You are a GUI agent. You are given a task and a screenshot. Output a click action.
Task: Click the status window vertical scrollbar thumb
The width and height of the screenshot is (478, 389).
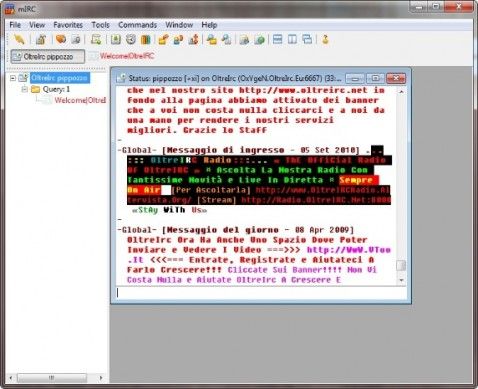pos(401,266)
